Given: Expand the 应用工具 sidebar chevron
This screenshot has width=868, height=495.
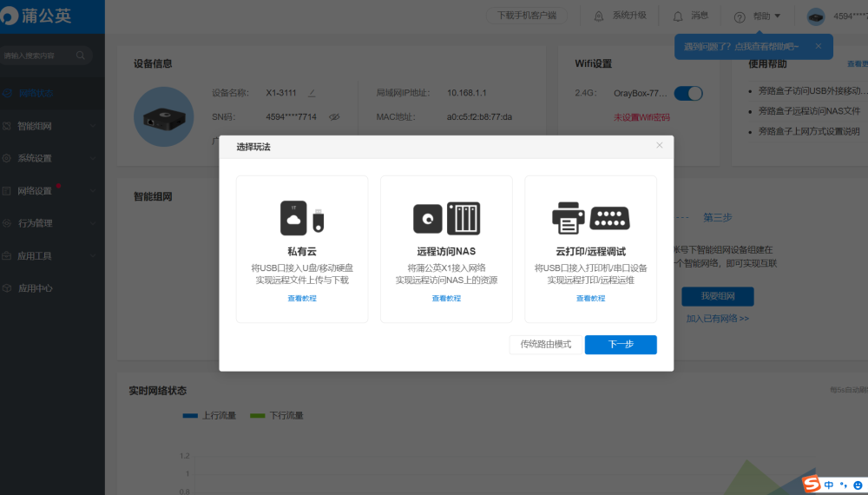Looking at the screenshot, I should (93, 256).
